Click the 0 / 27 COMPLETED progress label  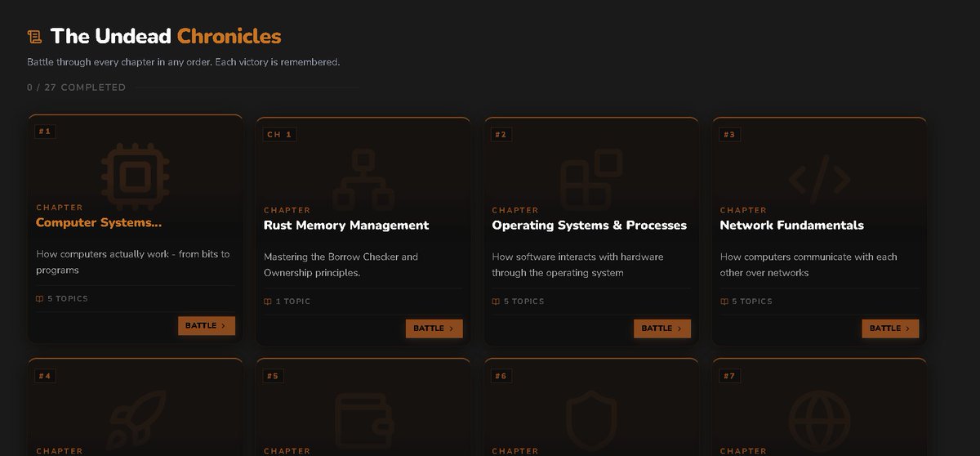77,87
